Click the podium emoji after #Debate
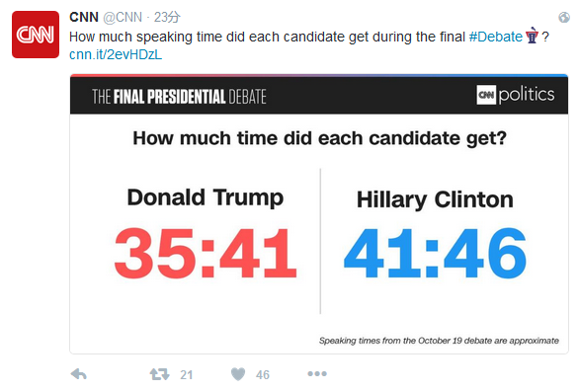The height and width of the screenshot is (392, 579). 532,36
